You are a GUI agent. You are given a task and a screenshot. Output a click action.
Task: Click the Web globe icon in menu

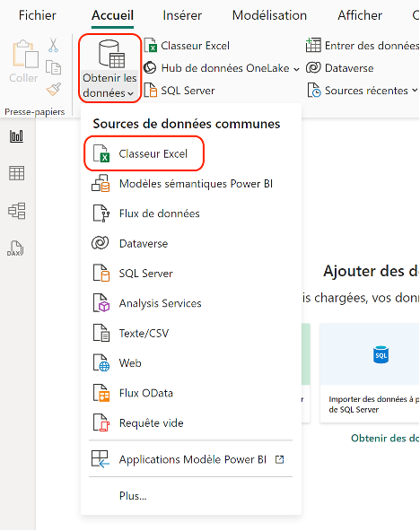(x=101, y=363)
